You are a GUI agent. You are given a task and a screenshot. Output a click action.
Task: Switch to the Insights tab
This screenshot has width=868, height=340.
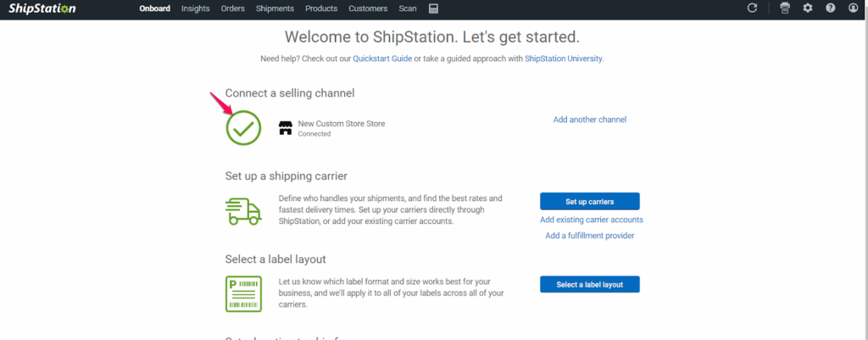pyautogui.click(x=196, y=8)
